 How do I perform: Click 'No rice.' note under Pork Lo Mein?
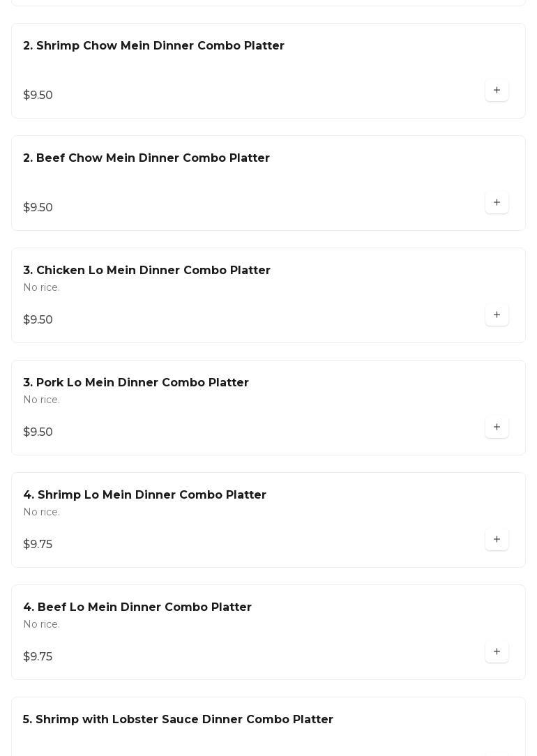pyautogui.click(x=42, y=400)
